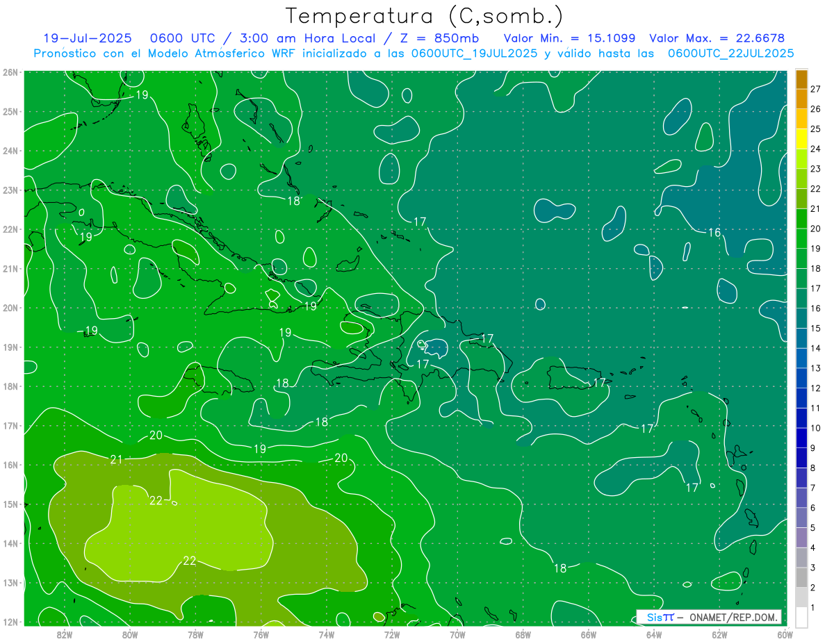Click latitude axis label "18N"

(10, 386)
